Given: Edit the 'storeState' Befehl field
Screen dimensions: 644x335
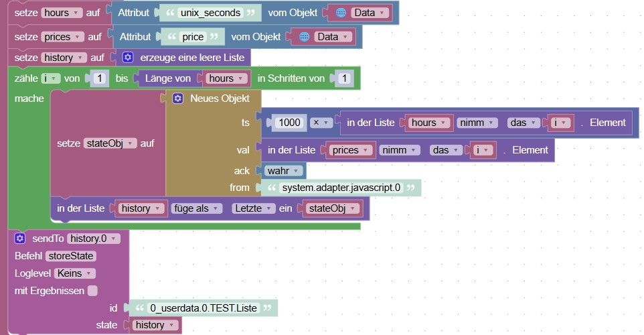Looking at the screenshot, I should tap(71, 256).
